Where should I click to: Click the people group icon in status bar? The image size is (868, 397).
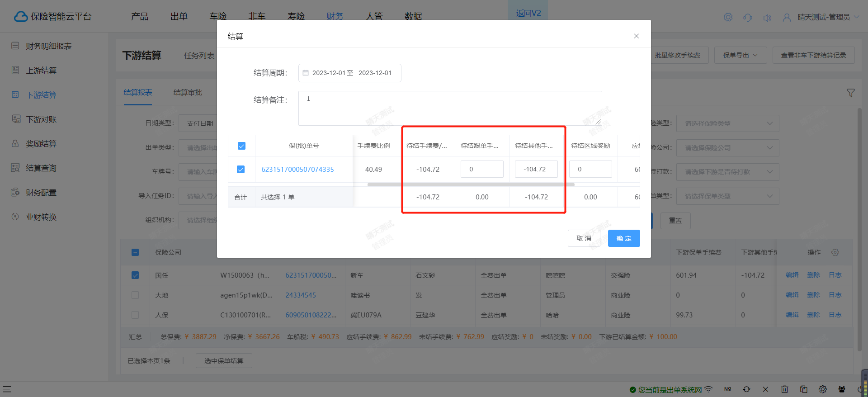point(842,389)
